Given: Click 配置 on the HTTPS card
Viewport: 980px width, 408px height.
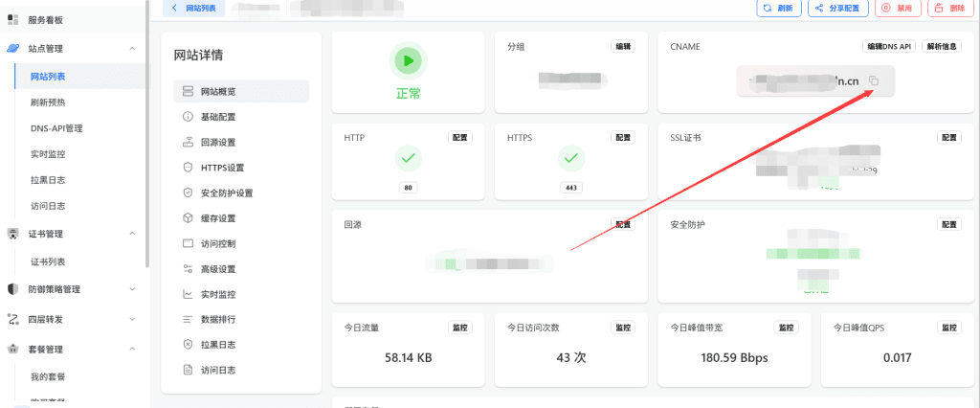Looking at the screenshot, I should [622, 138].
